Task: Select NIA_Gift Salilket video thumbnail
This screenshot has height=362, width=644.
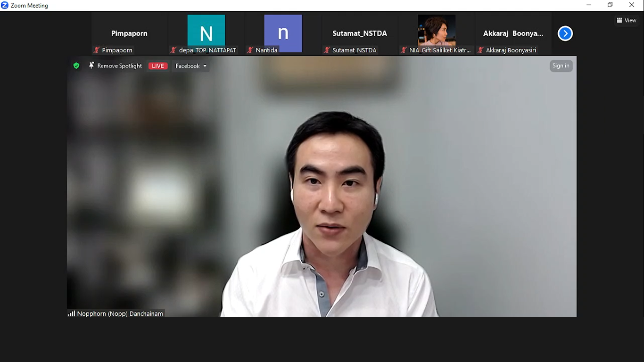Action: tap(437, 33)
